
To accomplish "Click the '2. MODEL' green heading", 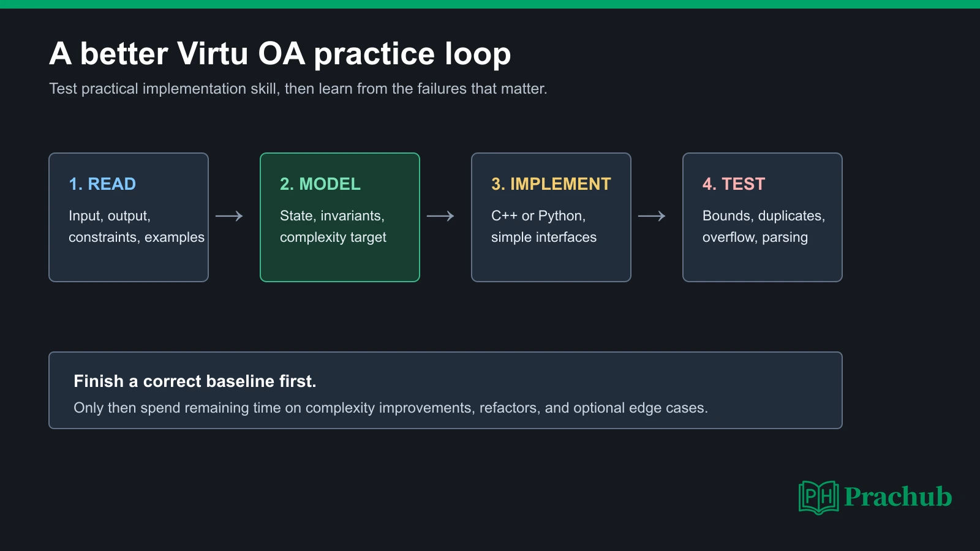I will (320, 184).
